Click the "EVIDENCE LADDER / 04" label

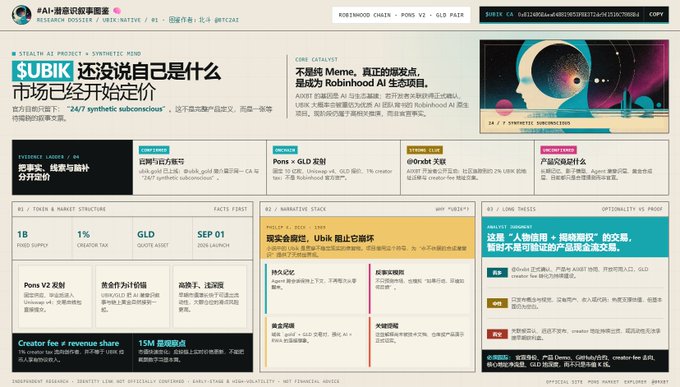point(49,157)
